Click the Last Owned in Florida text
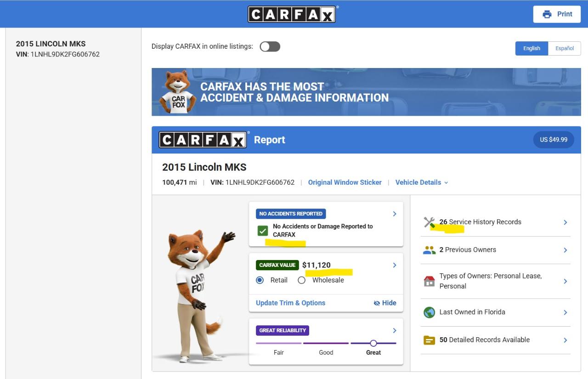 pos(472,312)
